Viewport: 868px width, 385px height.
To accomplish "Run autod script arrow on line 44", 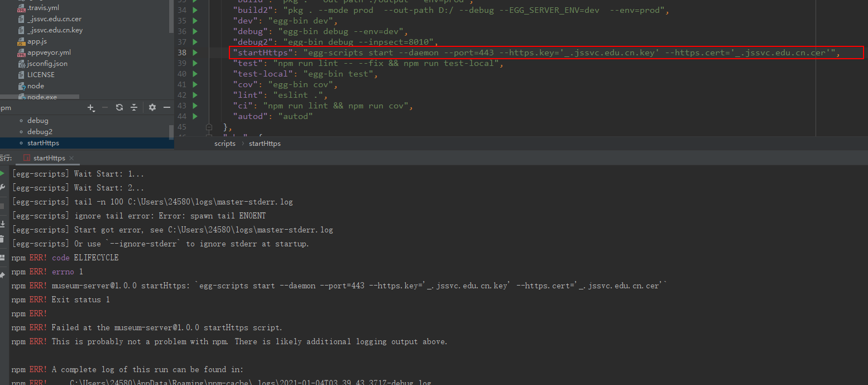I will click(195, 116).
